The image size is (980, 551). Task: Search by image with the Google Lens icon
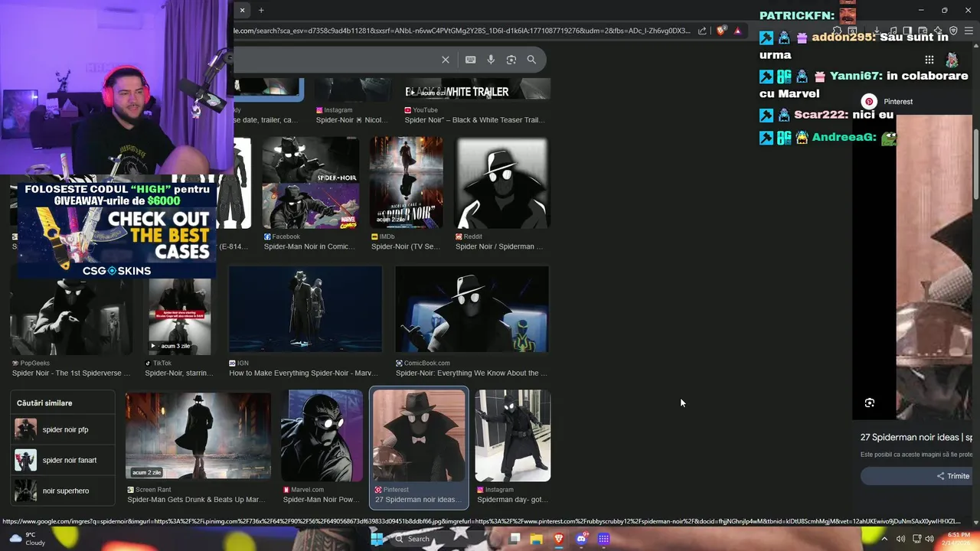coord(511,60)
